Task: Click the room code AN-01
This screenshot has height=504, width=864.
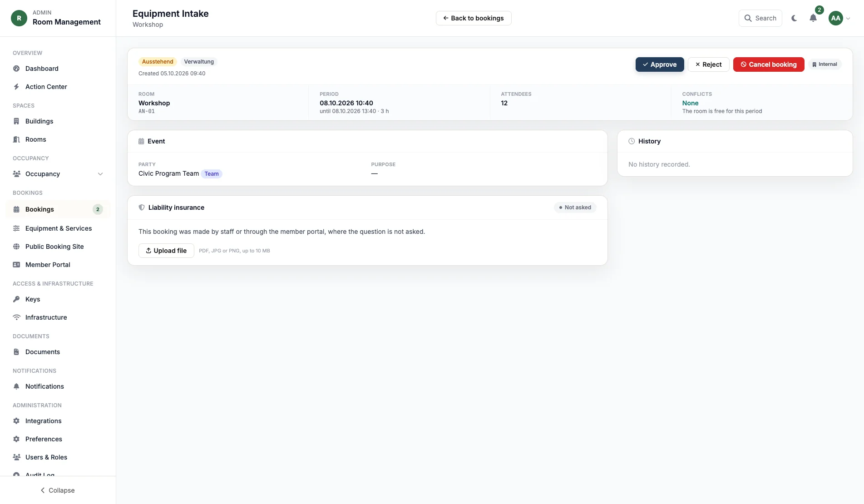Action: point(147,111)
